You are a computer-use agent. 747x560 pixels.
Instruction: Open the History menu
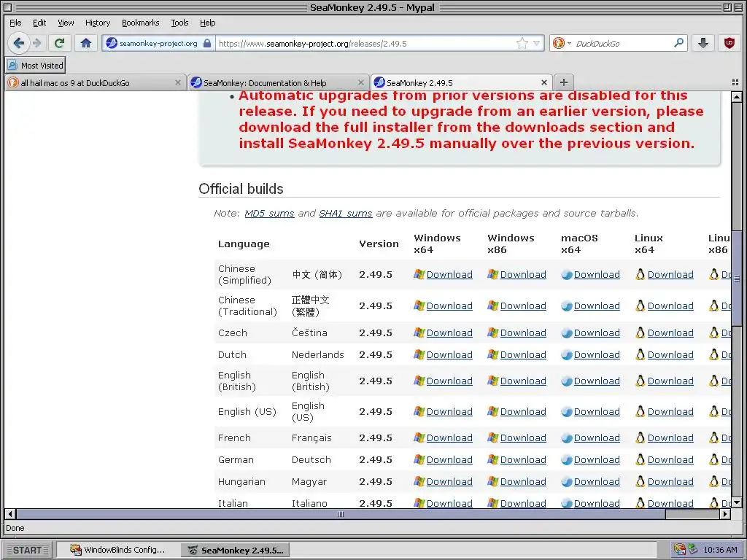98,23
